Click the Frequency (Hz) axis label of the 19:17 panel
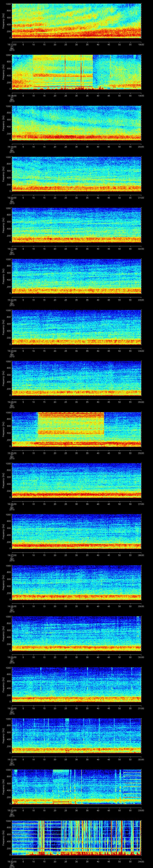153x868 pixels. [x=3, y=21]
